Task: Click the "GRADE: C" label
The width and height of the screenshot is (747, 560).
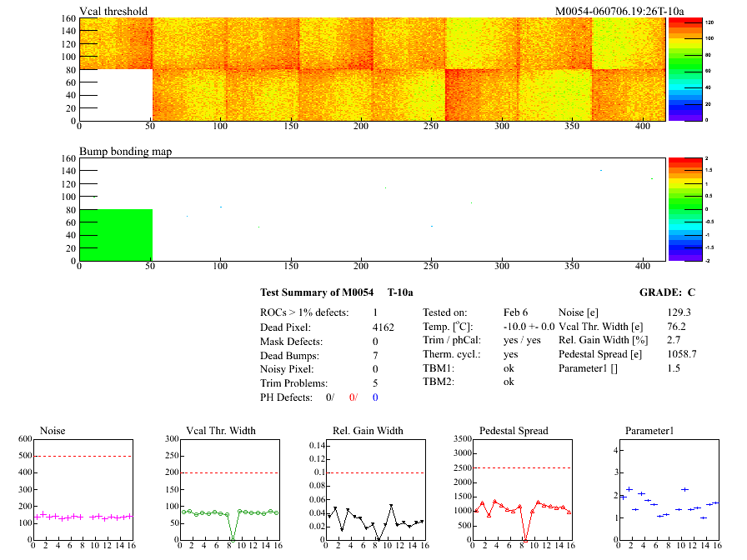Action: tap(667, 292)
